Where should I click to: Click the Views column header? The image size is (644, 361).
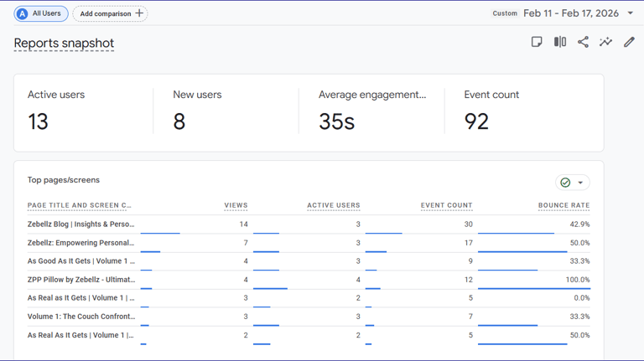(236, 205)
